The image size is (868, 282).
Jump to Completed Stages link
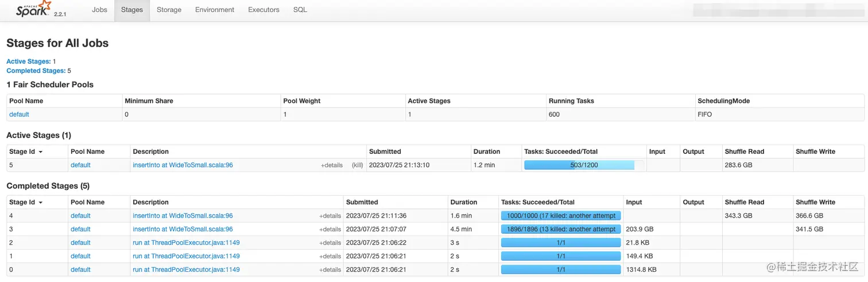click(36, 71)
